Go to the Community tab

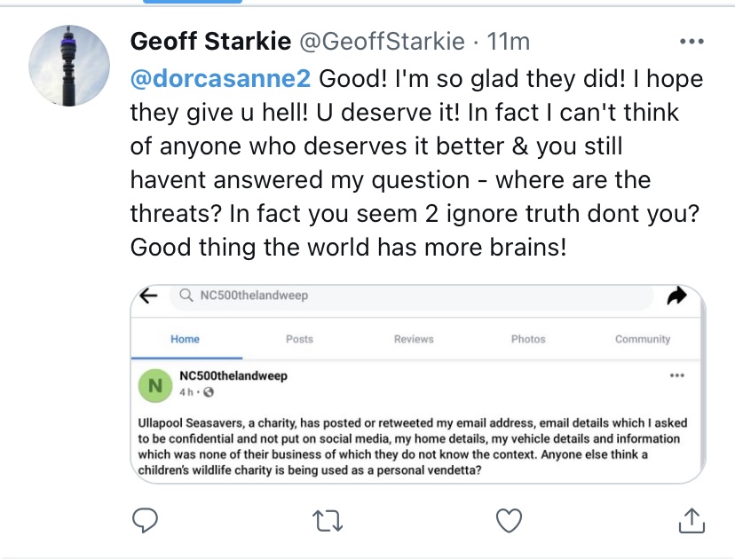pos(643,339)
